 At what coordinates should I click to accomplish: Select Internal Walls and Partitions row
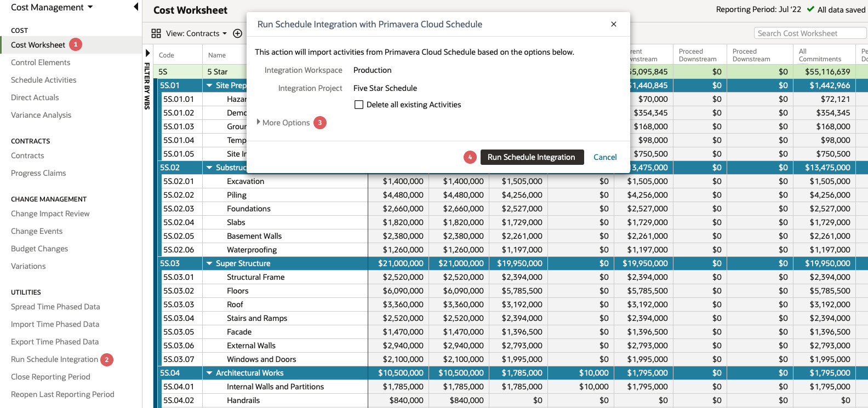click(x=276, y=387)
